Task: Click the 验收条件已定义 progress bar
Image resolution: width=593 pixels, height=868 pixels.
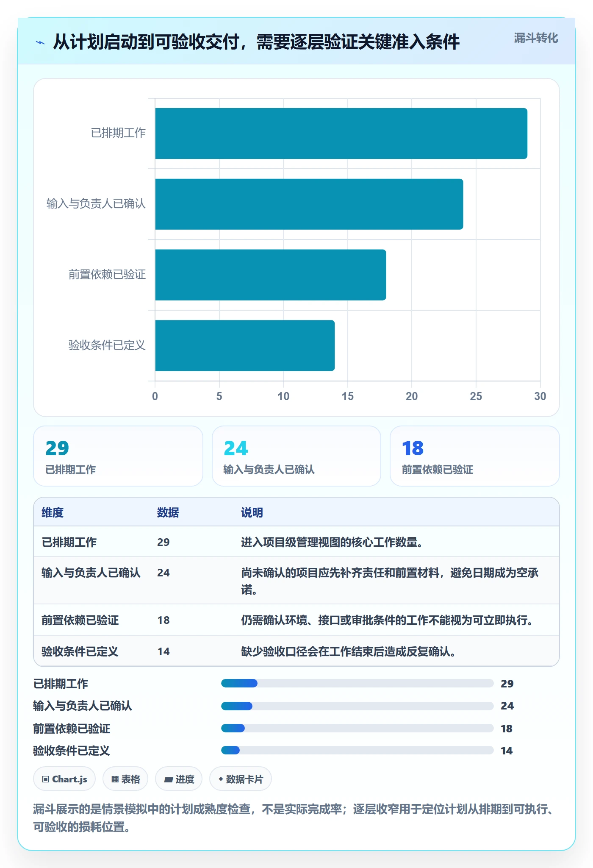Action: pos(357,750)
